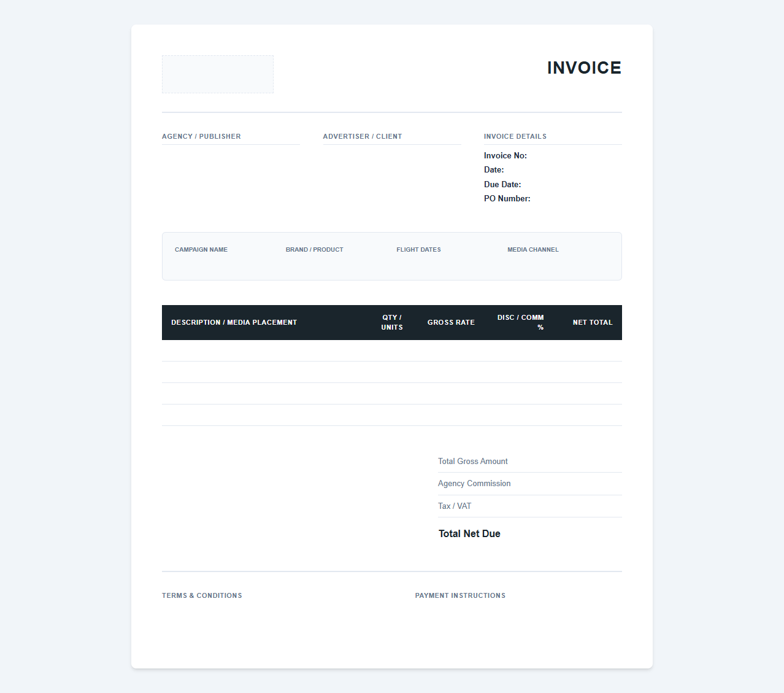Click the DESCRIPTION / MEDIA PLACEMENT column header
The width and height of the screenshot is (784, 693).
coord(234,322)
